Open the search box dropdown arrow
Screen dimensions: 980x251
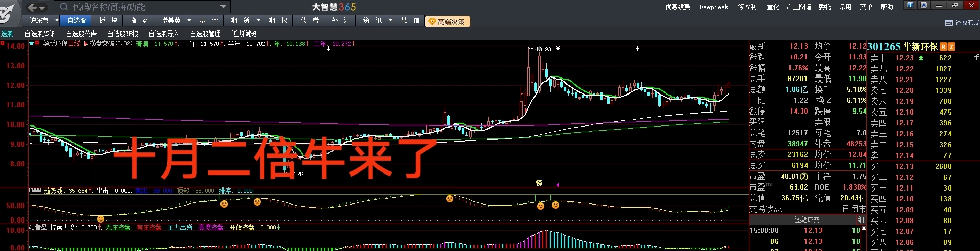224,7
